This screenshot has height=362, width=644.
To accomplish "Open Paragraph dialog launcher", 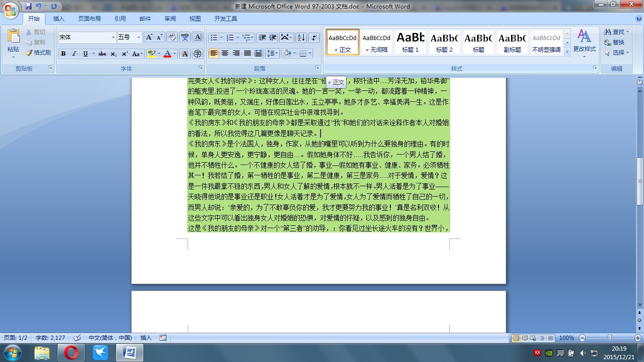I will pyautogui.click(x=317, y=68).
